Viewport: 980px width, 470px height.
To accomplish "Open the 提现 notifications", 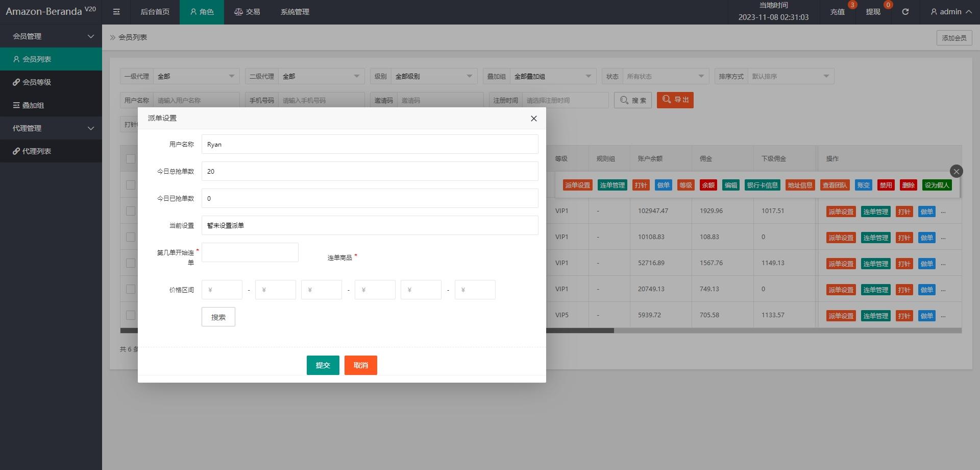I will pos(873,12).
